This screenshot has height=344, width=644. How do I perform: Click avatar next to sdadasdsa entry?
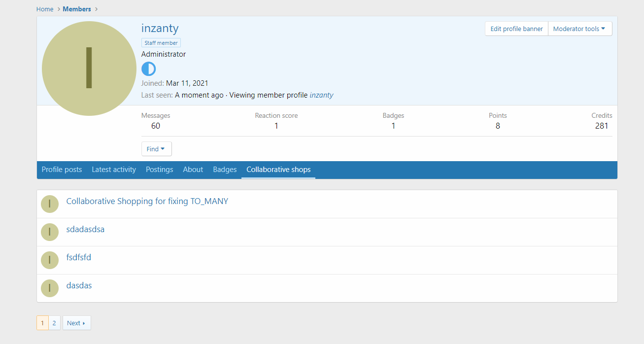click(x=50, y=232)
